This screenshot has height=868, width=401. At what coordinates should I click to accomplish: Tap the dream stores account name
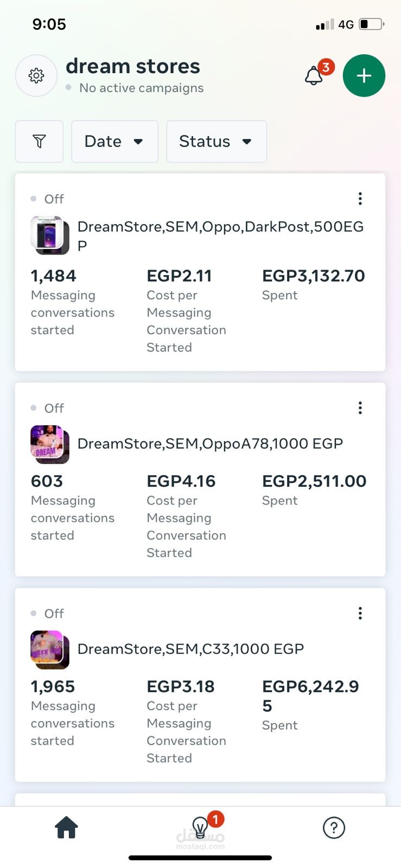tap(133, 66)
